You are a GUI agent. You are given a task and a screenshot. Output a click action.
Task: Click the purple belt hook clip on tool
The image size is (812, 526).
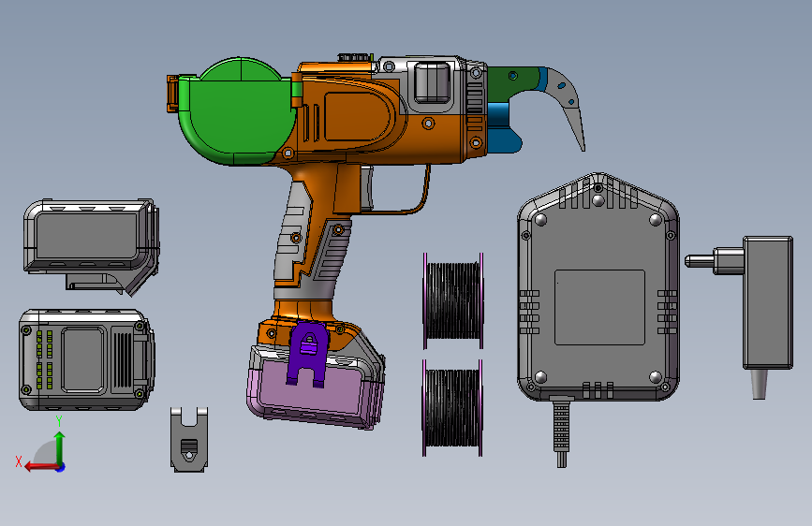(308, 354)
